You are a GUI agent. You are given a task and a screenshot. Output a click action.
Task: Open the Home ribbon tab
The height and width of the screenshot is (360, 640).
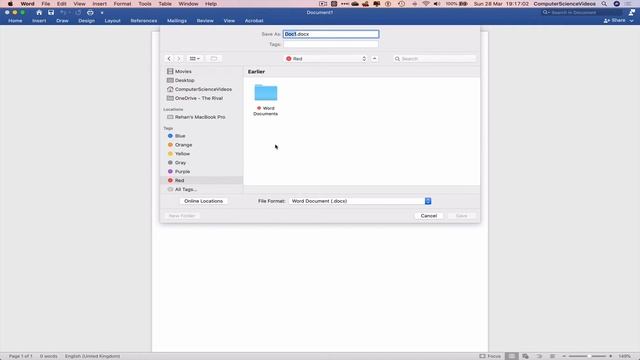(16, 21)
